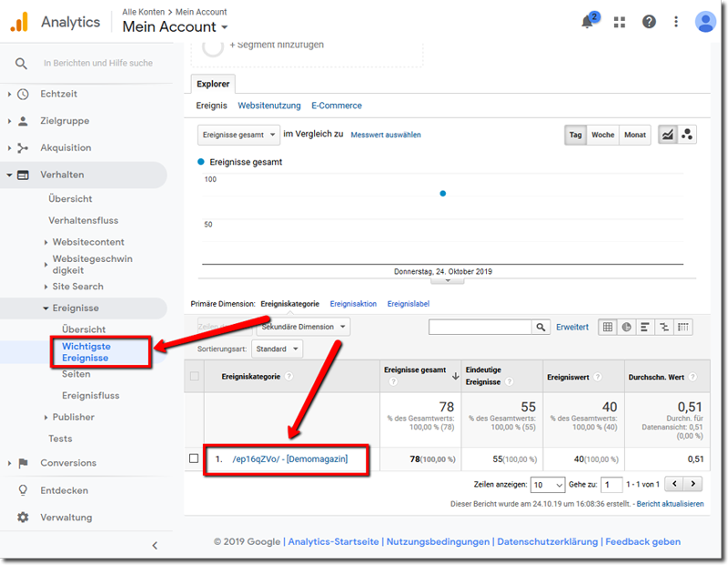Click the sidebar report search field
The width and height of the screenshot is (728, 565).
click(98, 63)
